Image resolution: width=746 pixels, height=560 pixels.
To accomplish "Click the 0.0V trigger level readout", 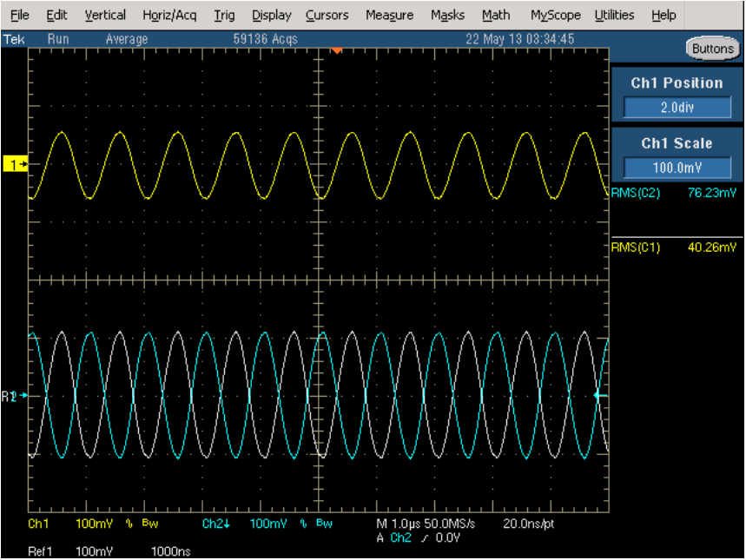I will coord(447,537).
